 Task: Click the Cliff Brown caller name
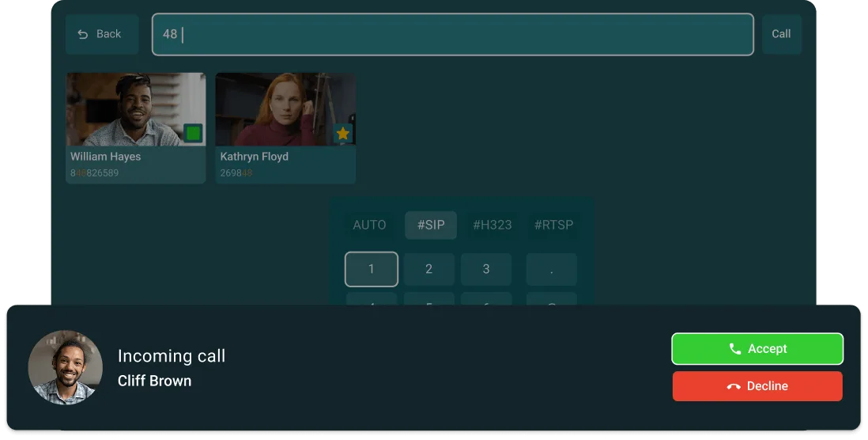coord(154,381)
